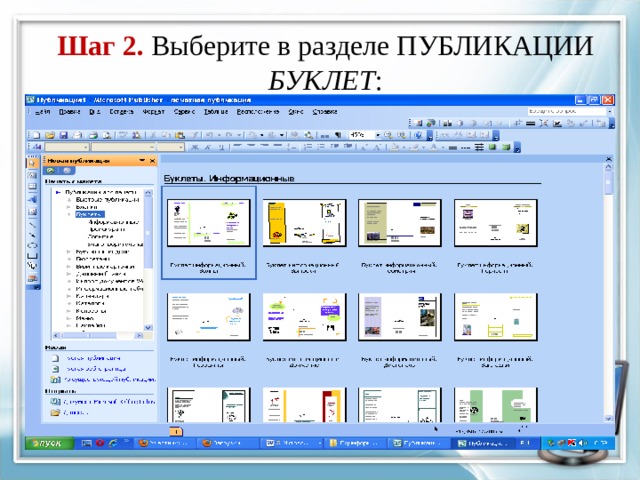
Task: Toggle numbered list formatting
Action: (308, 147)
